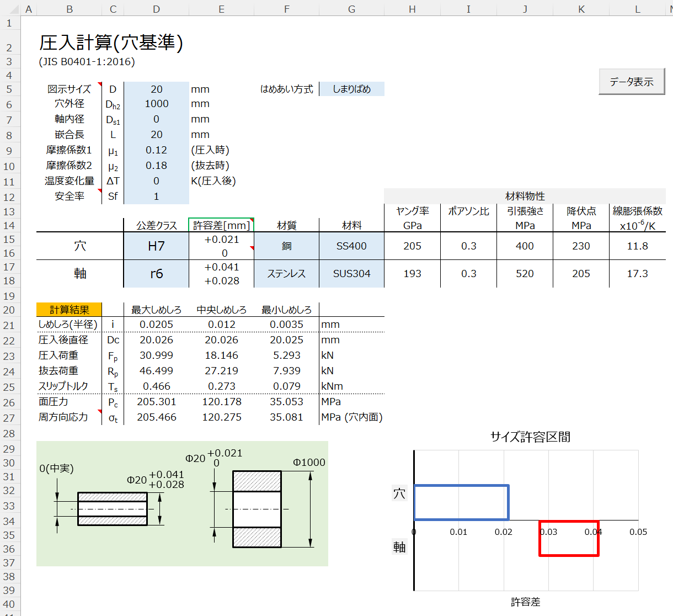Viewport: 673px width, 616px height.
Task: Select slip torque value 0.466
Action: [x=157, y=386]
